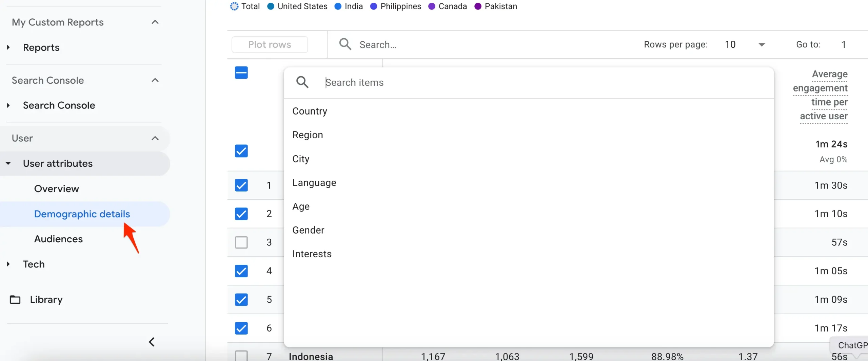The height and width of the screenshot is (361, 868).
Task: Uncheck the checkbox for row 1
Action: [x=241, y=185]
